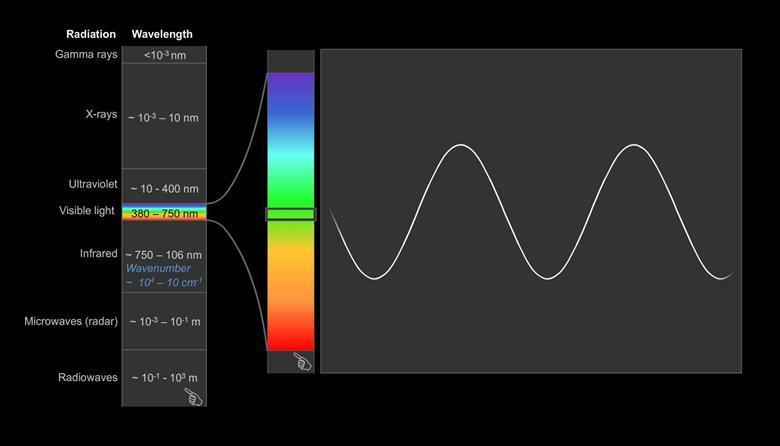Image resolution: width=780 pixels, height=446 pixels.
Task: Select the red region of the spectrum bar
Action: 290,330
